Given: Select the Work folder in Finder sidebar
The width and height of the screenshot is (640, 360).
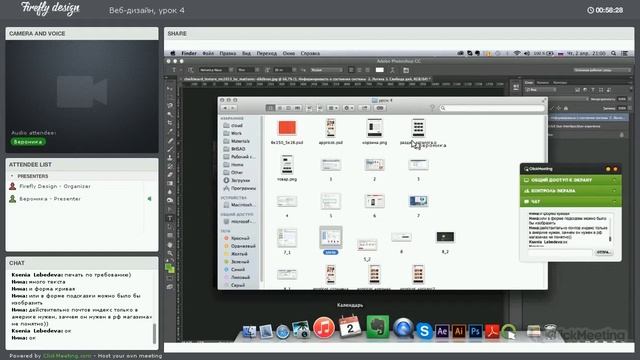Looking at the screenshot, I should (233, 133).
